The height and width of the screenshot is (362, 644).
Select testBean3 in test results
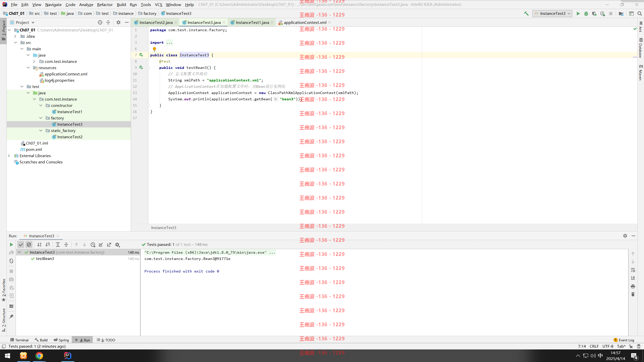45,258
